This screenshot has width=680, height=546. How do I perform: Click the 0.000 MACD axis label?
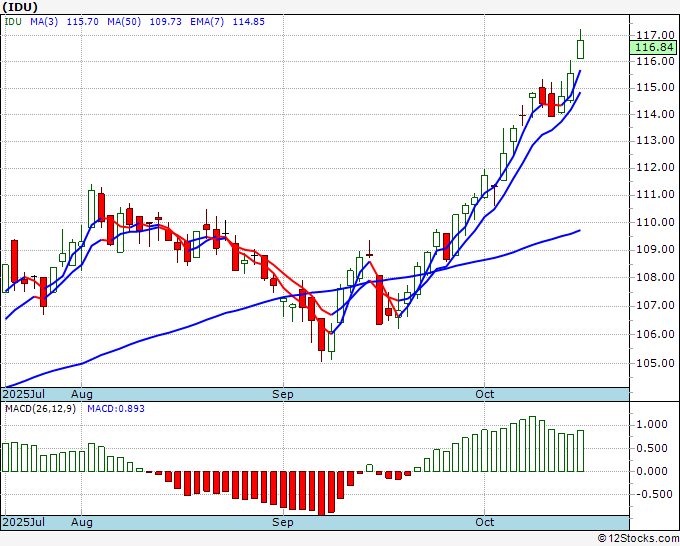[x=652, y=471]
